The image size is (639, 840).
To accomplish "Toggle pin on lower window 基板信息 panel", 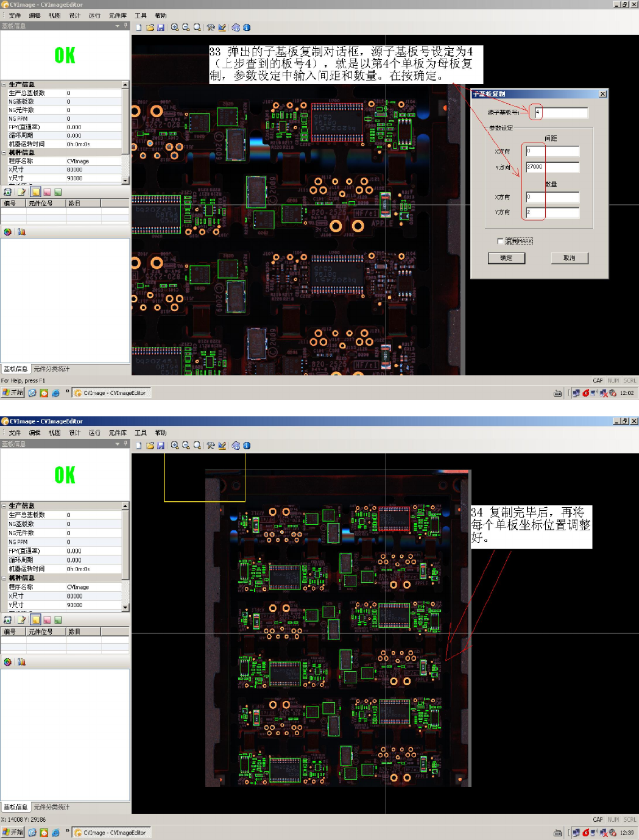I will 125,444.
